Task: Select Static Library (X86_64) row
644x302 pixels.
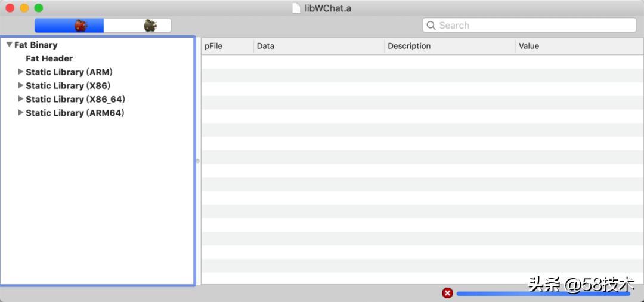Action: [97, 99]
